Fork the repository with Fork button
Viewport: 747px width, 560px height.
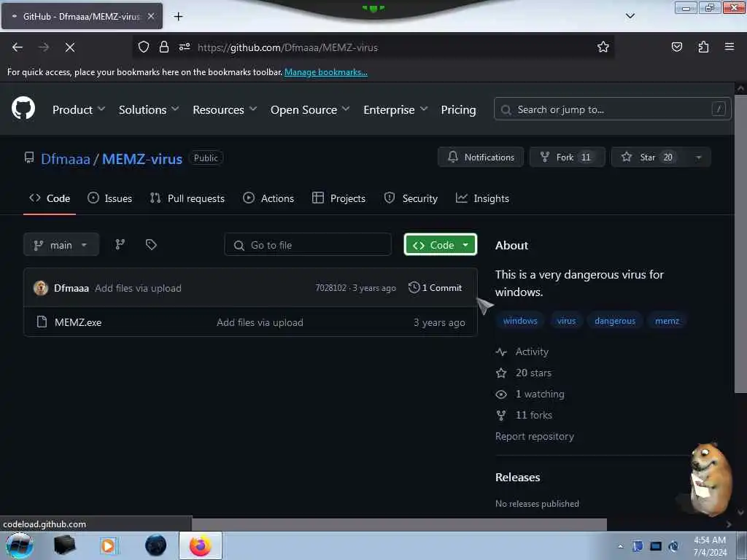tap(567, 157)
